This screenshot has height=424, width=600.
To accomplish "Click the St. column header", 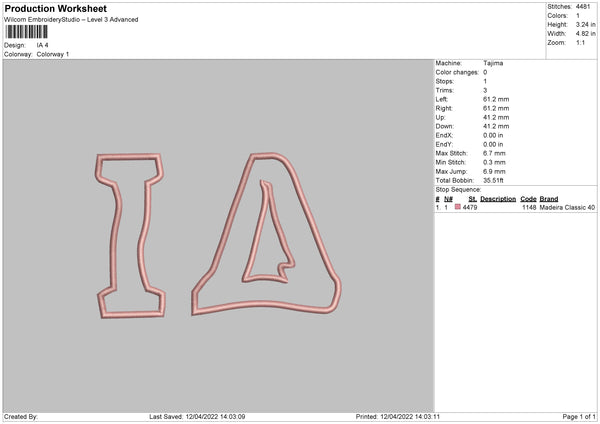I will pos(472,198).
